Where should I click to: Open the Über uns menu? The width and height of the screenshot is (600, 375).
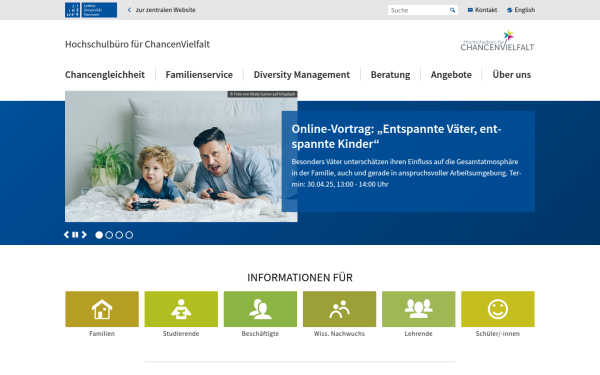(x=512, y=75)
